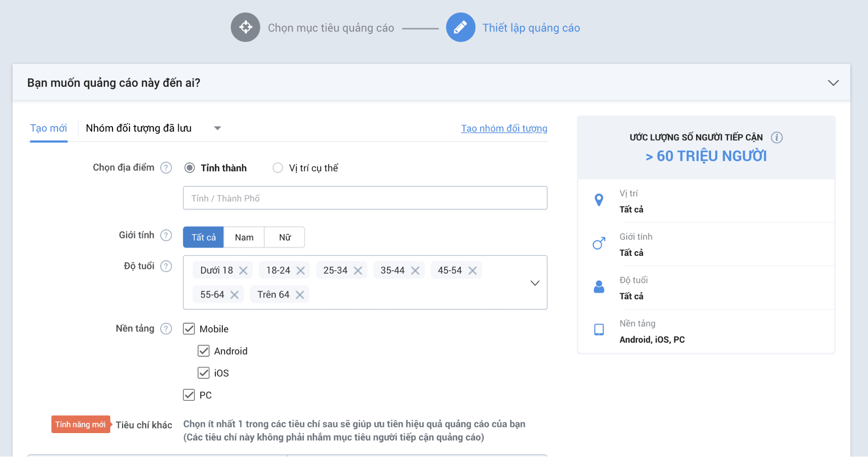The height and width of the screenshot is (457, 868).
Task: Open help icon next to Giới tính
Action: tap(166, 235)
